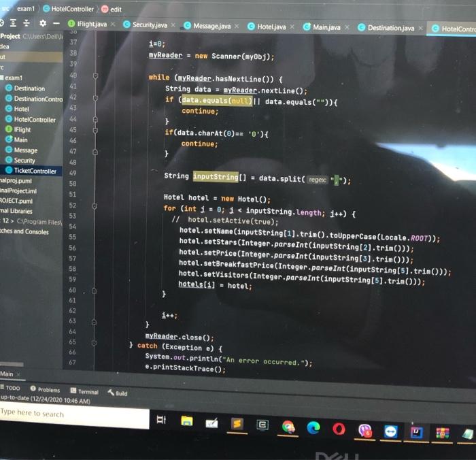Open the TODO tool window
476x460 pixels.
pyautogui.click(x=10, y=388)
